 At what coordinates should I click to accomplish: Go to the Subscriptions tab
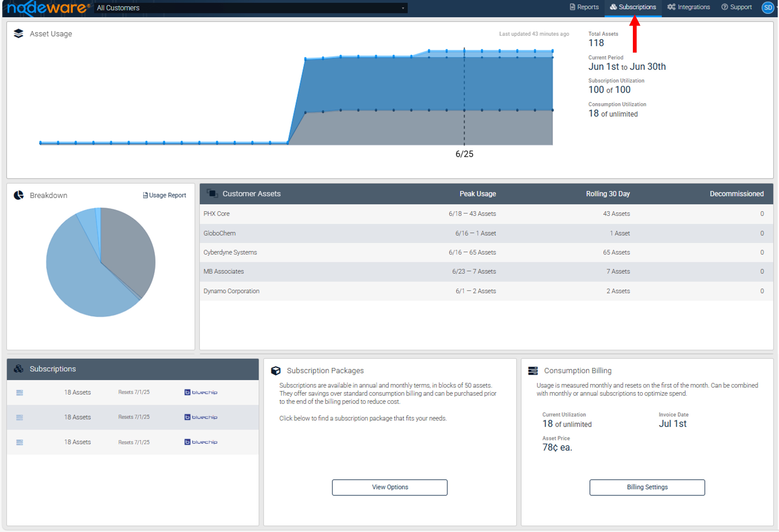pos(633,7)
